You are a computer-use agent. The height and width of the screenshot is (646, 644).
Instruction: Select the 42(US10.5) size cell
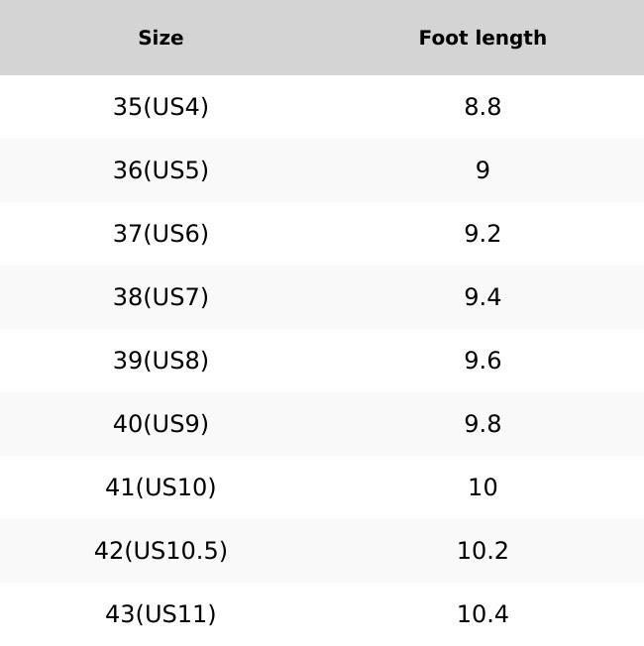(161, 551)
